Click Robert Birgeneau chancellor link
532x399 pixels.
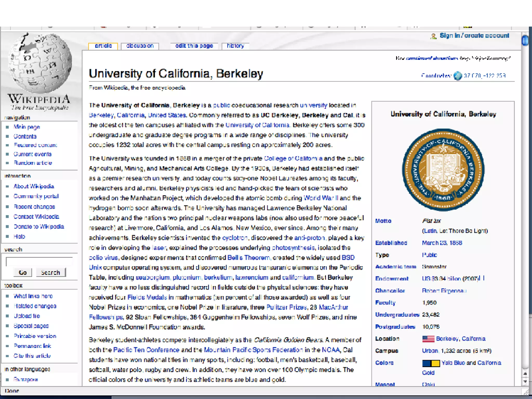click(444, 291)
